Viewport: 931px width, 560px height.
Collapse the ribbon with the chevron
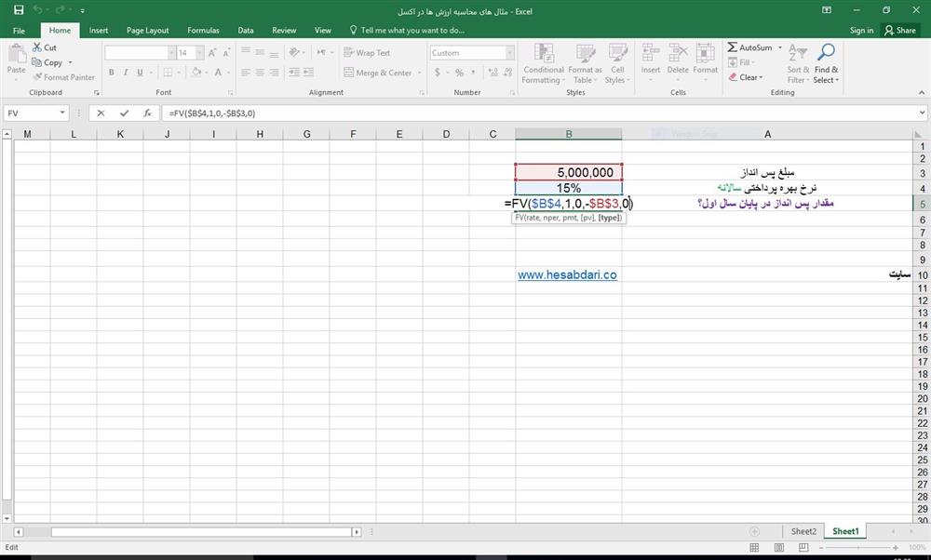pyautogui.click(x=921, y=93)
